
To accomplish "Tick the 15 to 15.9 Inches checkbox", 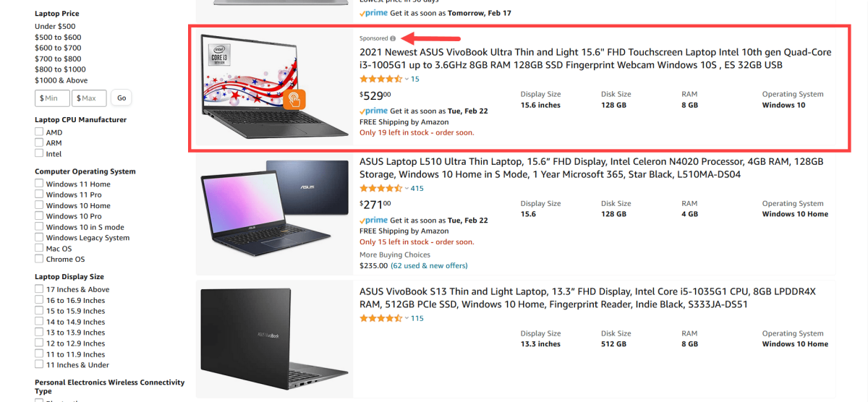I will (x=39, y=311).
